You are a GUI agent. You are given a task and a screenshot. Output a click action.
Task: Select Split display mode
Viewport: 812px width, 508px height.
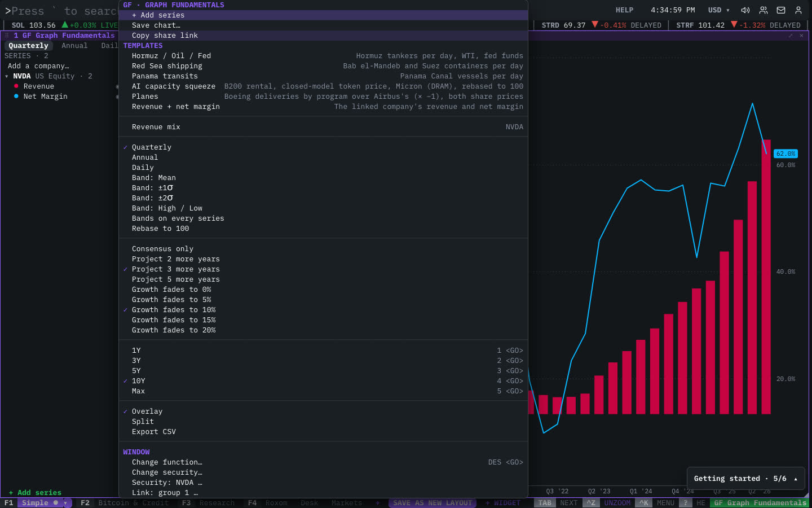click(323, 422)
